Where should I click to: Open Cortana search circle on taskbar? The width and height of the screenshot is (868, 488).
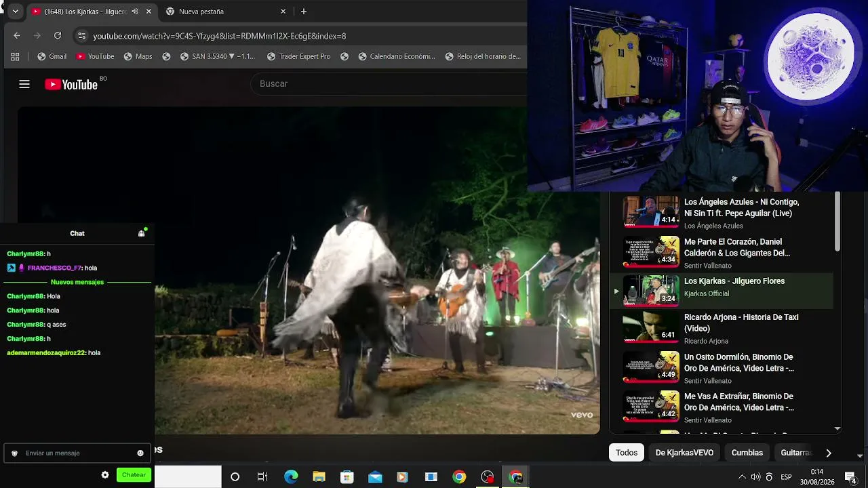(x=235, y=477)
